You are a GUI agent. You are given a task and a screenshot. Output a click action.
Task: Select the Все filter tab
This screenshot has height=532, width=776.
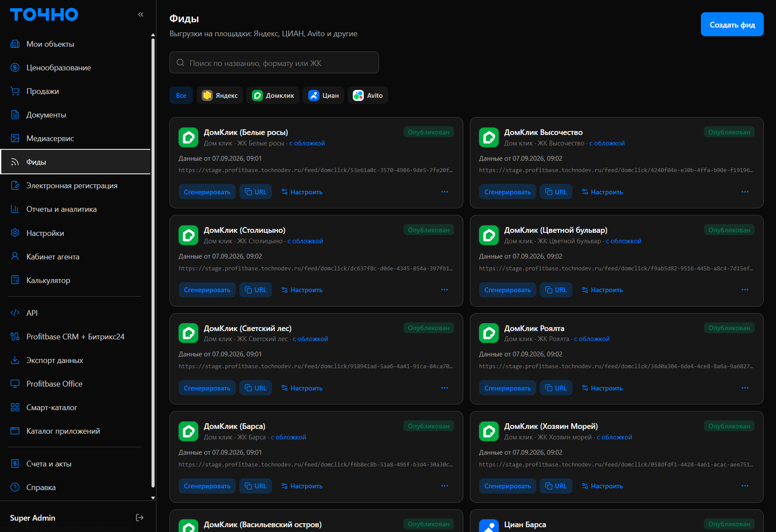point(181,96)
